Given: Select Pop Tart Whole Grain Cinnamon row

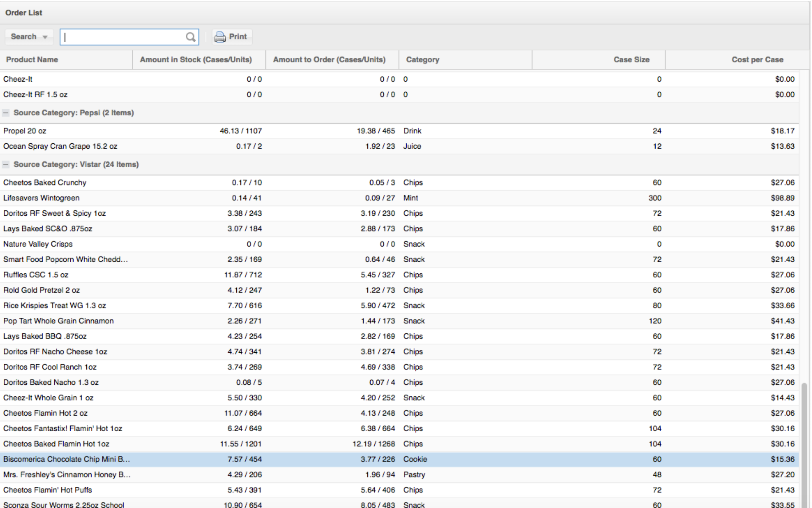Looking at the screenshot, I should (x=399, y=321).
